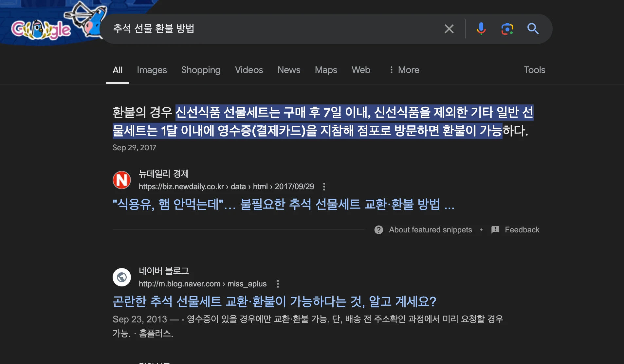Clear the search query with the X icon

449,29
